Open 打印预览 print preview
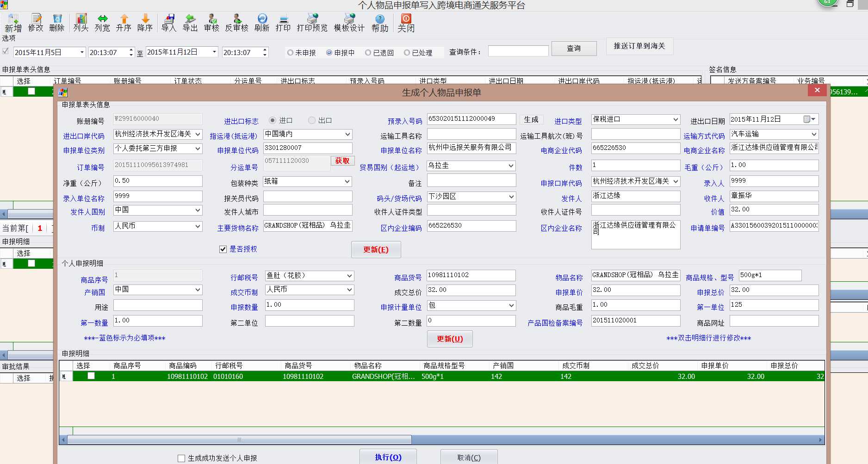The image size is (868, 464). tap(312, 23)
